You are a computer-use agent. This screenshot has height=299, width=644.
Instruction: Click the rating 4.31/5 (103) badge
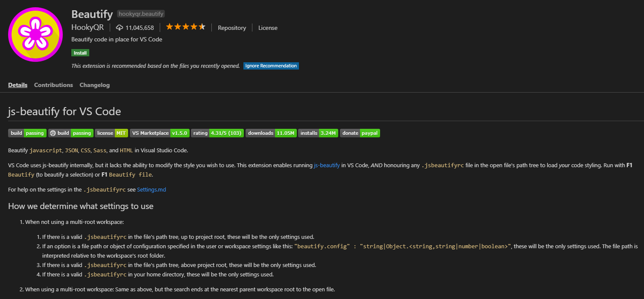(x=217, y=133)
